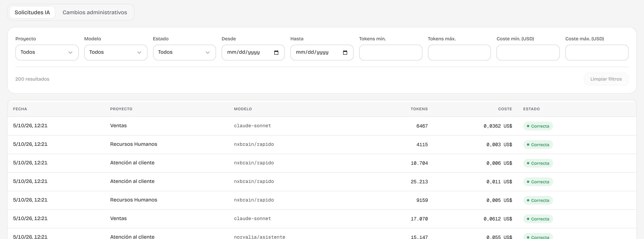Image resolution: width=644 pixels, height=239 pixels.
Task: Click the FECHA column header
Action: tap(20, 109)
